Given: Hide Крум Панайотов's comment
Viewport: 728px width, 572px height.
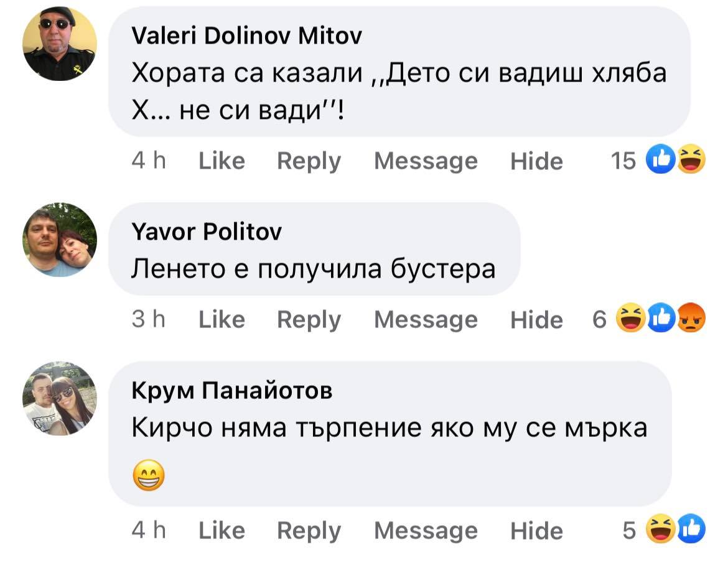Looking at the screenshot, I should pyautogui.click(x=536, y=531).
